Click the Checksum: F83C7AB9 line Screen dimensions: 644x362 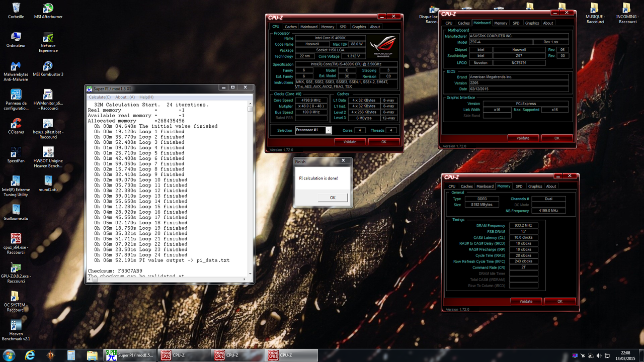(x=115, y=271)
